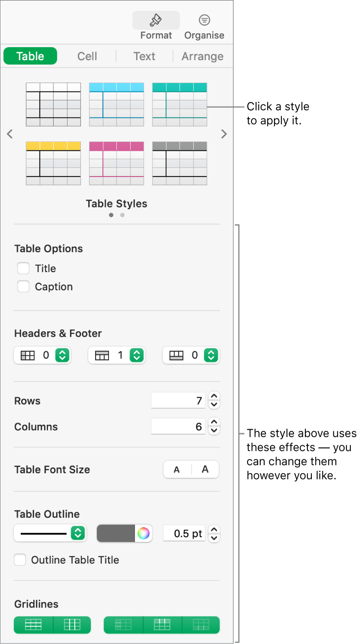The height and width of the screenshot is (644, 361).
Task: Switch to the Cell tab
Action: click(x=87, y=56)
